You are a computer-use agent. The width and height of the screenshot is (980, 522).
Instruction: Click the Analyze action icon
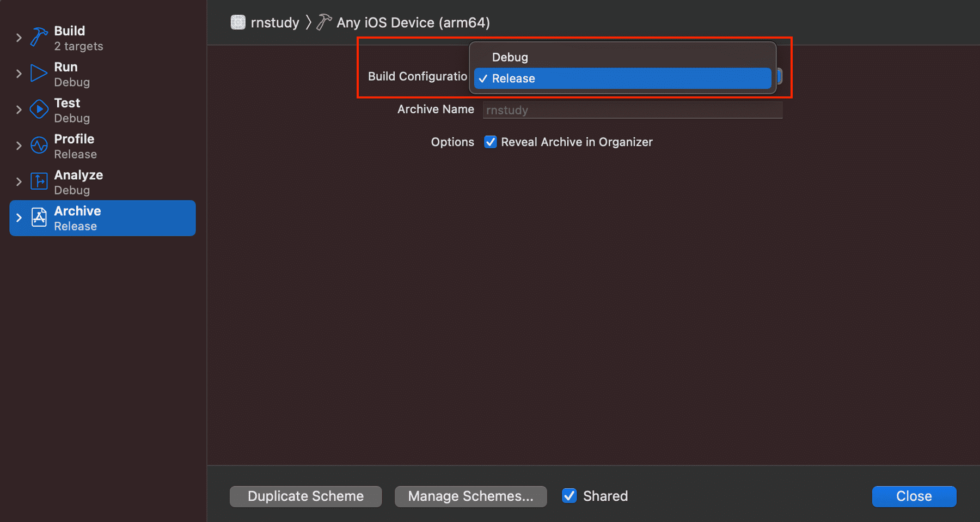[x=39, y=181]
